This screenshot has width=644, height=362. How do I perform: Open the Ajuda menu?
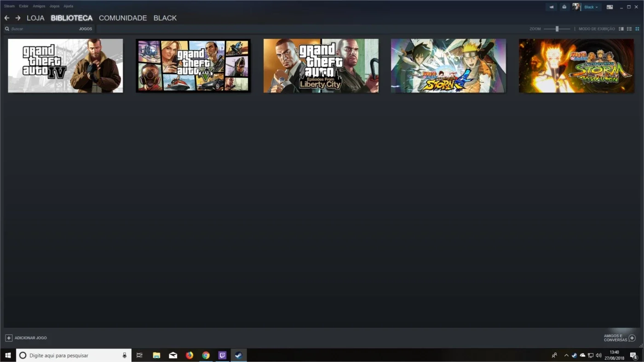click(x=68, y=6)
